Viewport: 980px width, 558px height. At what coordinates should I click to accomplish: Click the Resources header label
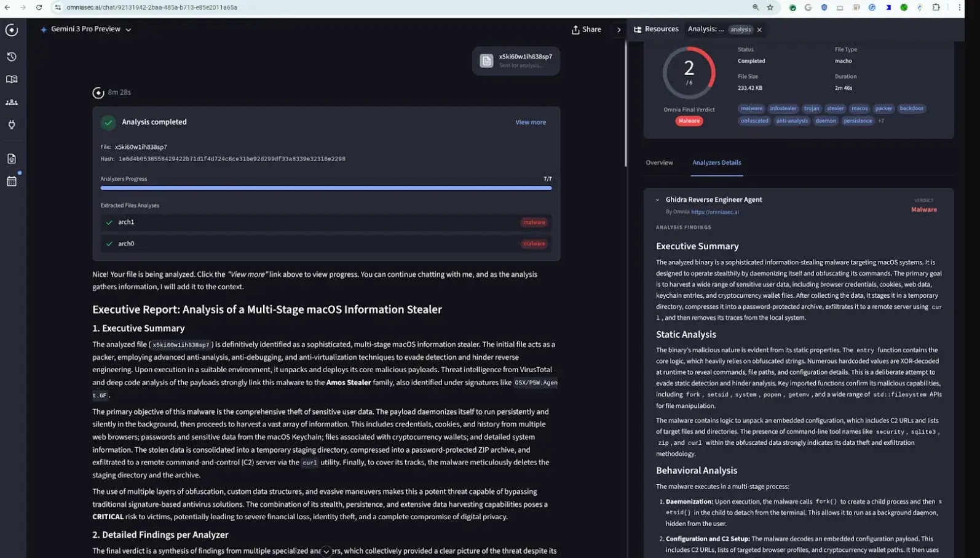pyautogui.click(x=662, y=30)
